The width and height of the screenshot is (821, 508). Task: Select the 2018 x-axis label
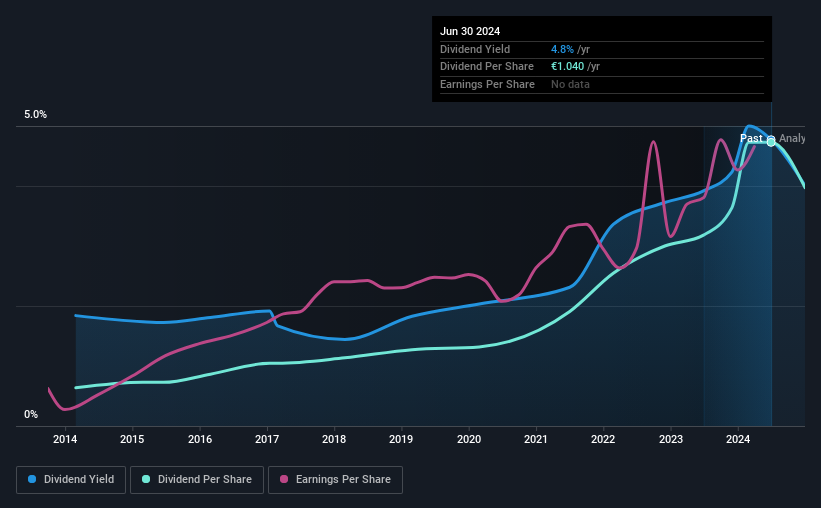(x=334, y=439)
